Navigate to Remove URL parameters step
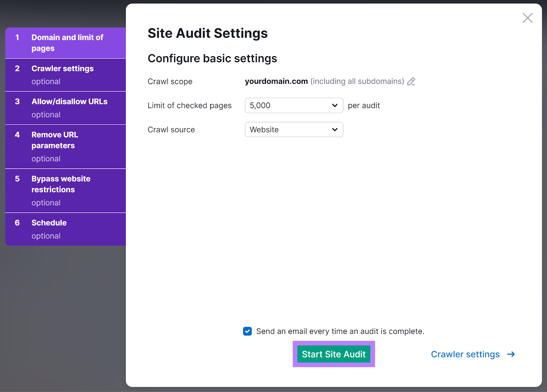Screen dimensions: 547x392 [x=65, y=146]
